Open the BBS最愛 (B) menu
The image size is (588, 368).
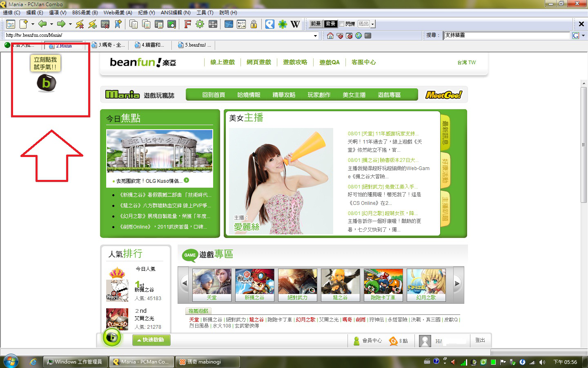(85, 13)
